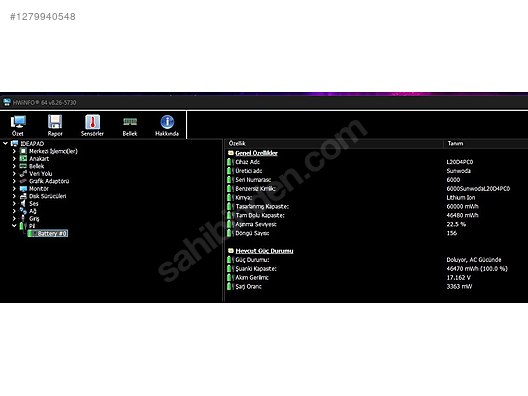
Task: Click the value Sunwoda
Action: [459, 171]
